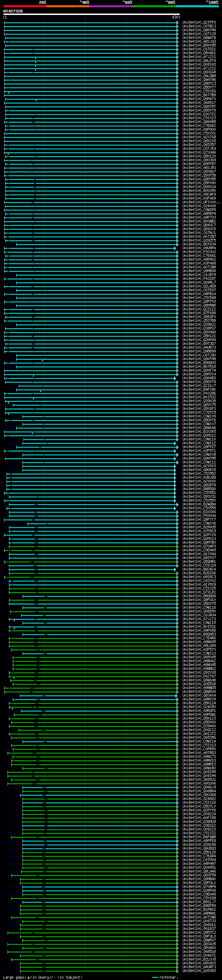Select the UniRef100_P93004 label
222x980 pixels.
click(199, 516)
